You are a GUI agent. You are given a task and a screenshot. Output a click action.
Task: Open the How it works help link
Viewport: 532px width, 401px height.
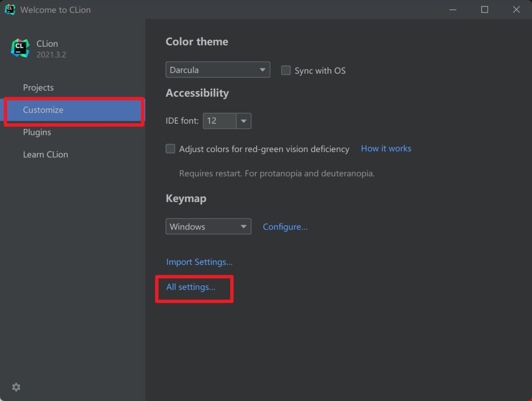385,148
